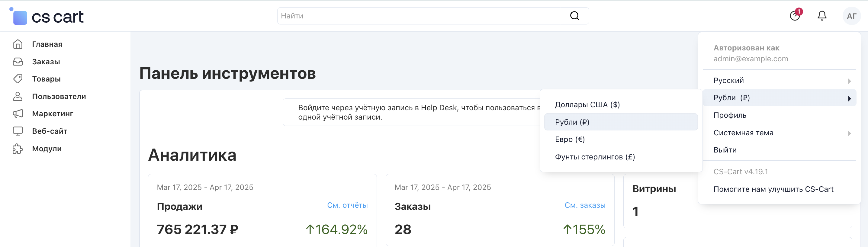Click Выйти to log out
Screen dimensions: 868x247
click(725, 150)
